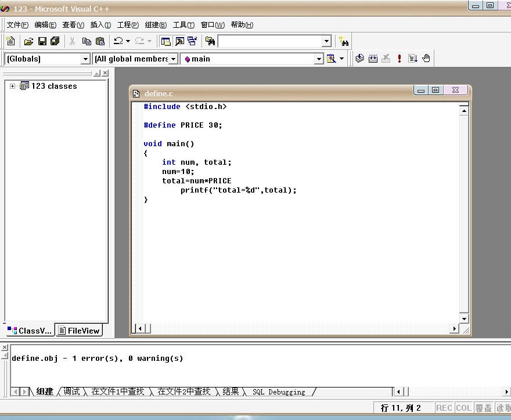Close the output panel

tap(5, 347)
